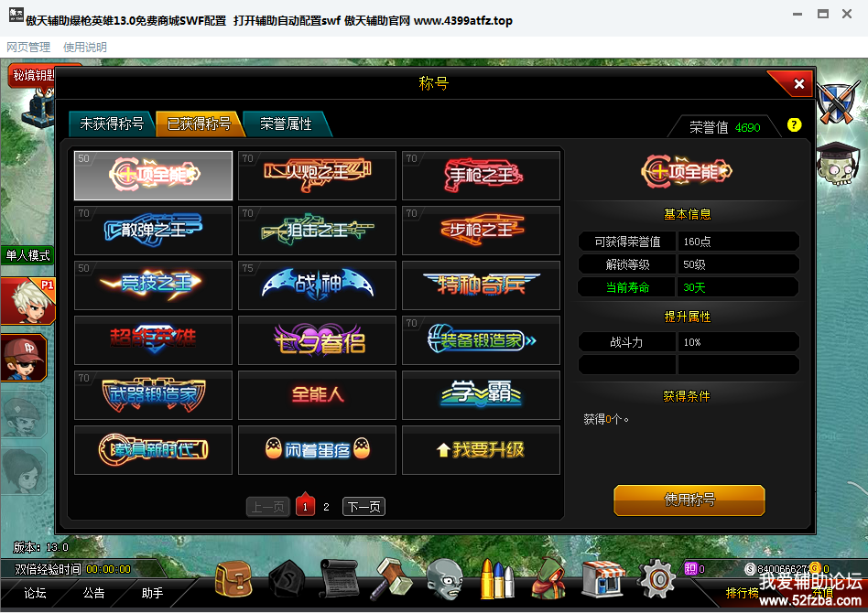
Task: Click the graduate zombie skull icon
Action: tap(840, 163)
